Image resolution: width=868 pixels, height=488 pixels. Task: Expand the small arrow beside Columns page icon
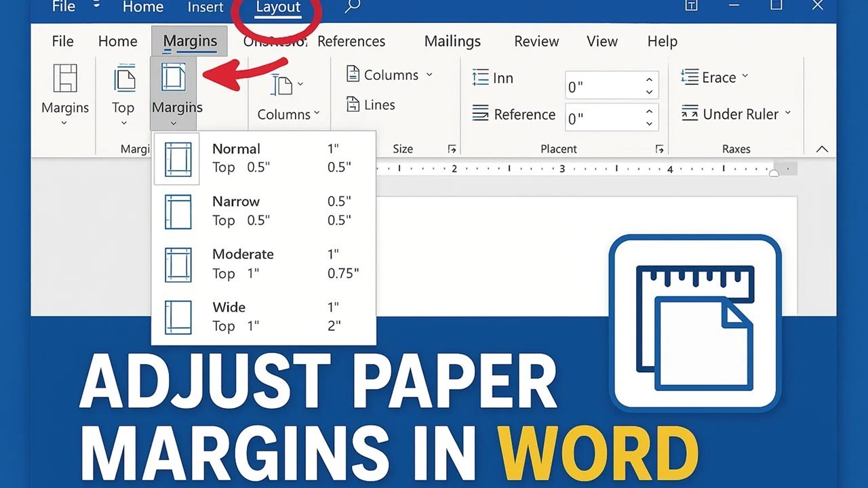[300, 84]
